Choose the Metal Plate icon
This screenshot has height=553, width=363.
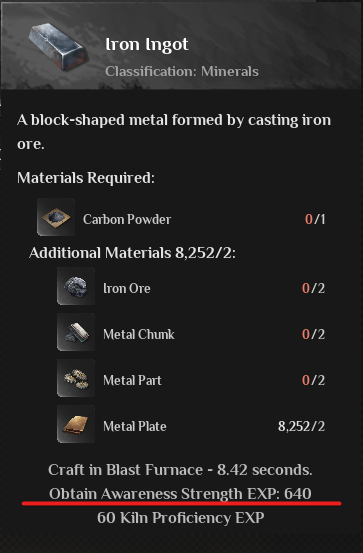(x=76, y=424)
